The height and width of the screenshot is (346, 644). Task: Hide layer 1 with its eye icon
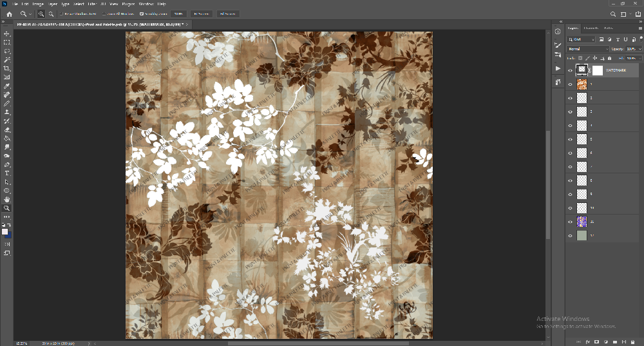tap(570, 84)
